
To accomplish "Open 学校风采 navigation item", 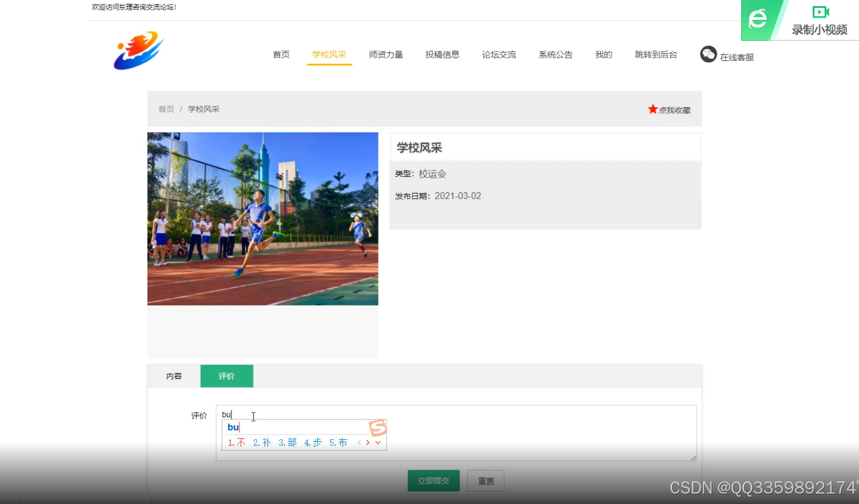I will pyautogui.click(x=329, y=54).
